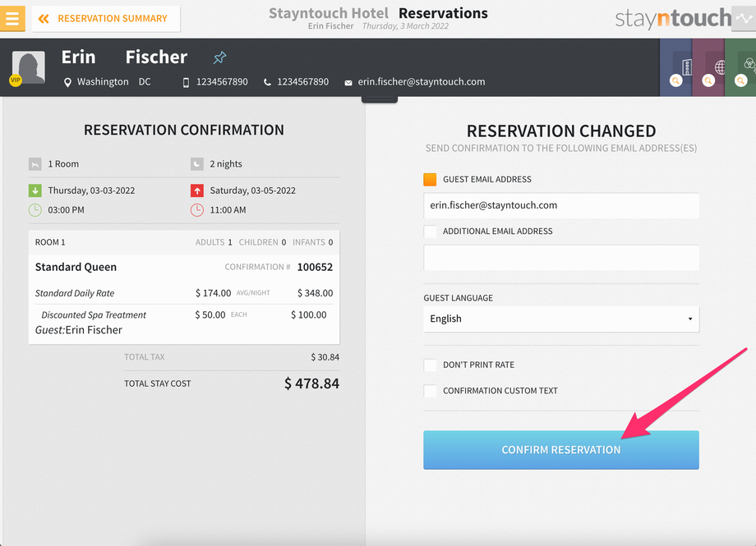756x546 pixels.
Task: Click the double-chevron back arrow icon
Action: 44,19
